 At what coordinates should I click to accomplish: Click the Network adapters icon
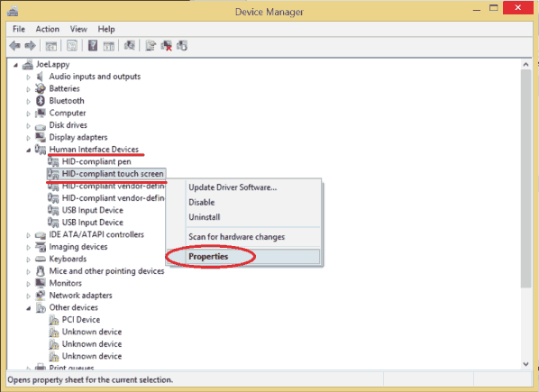[x=41, y=295]
